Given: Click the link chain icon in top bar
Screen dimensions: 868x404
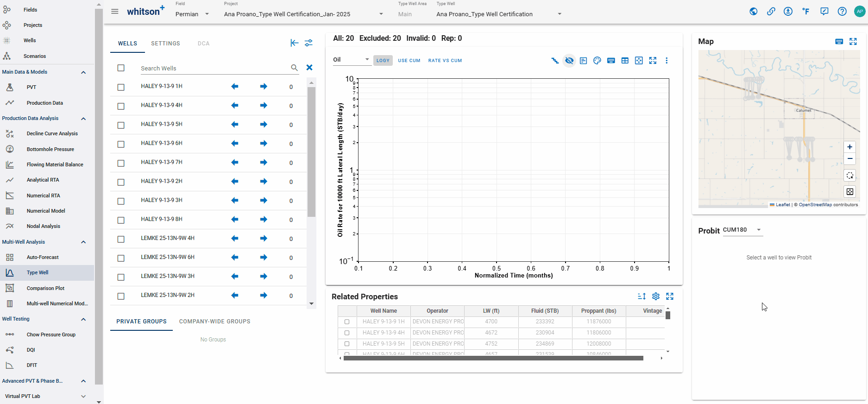Looking at the screenshot, I should 771,12.
